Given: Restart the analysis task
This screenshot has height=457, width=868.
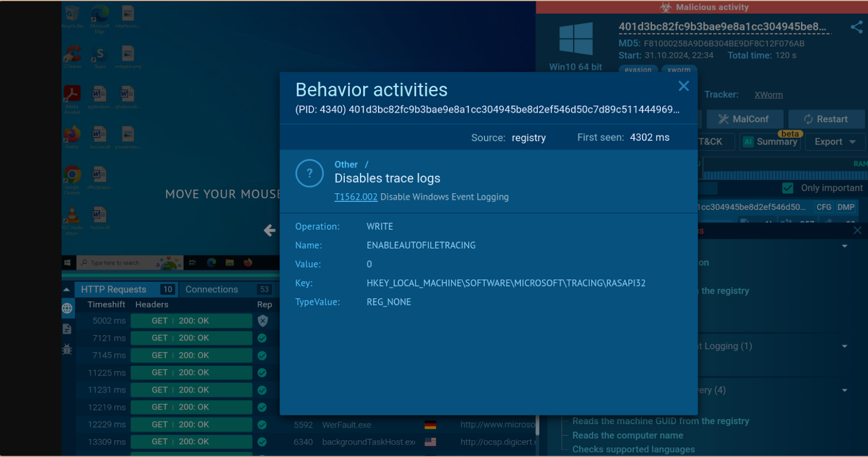Looking at the screenshot, I should (826, 119).
